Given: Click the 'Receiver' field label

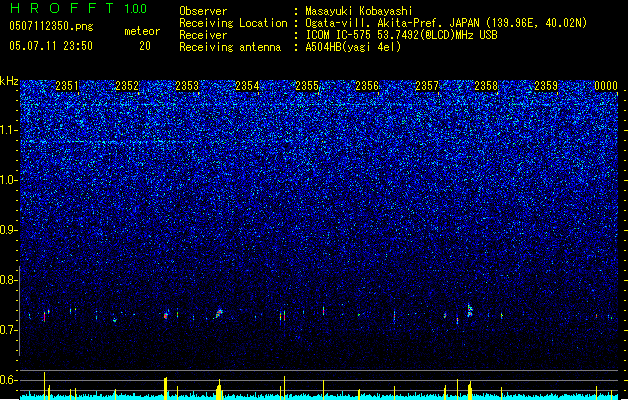Looking at the screenshot, I should click(203, 35).
